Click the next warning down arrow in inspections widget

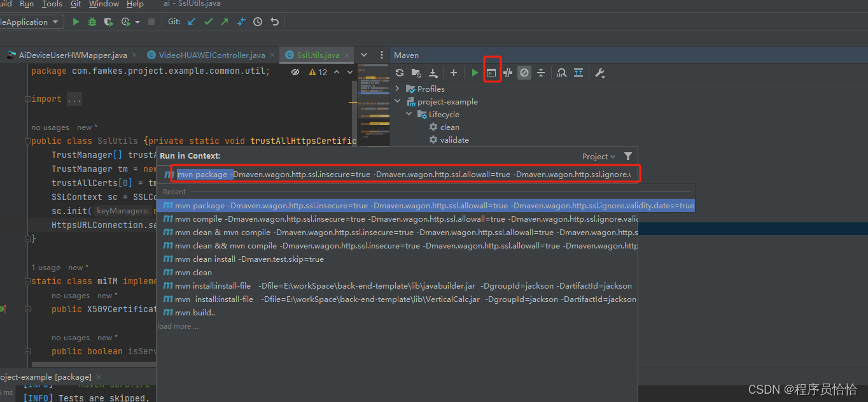[x=349, y=72]
